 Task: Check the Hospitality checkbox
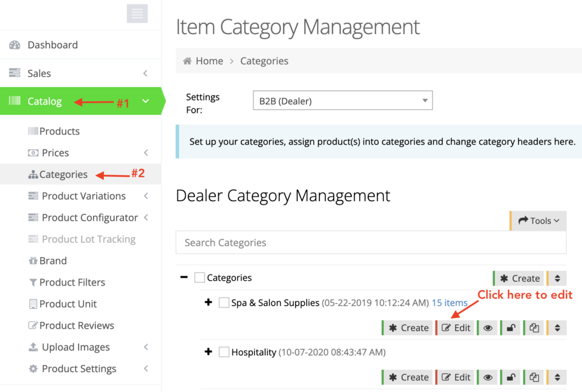click(224, 352)
